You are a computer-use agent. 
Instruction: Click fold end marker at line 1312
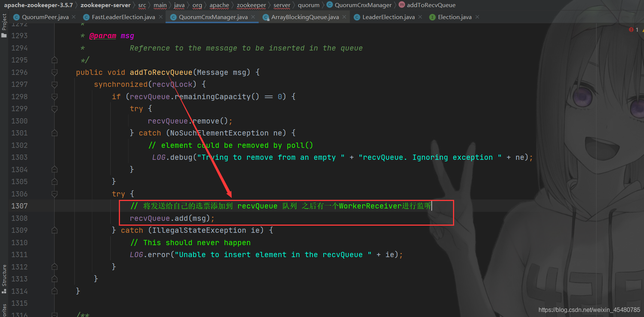pos(55,267)
